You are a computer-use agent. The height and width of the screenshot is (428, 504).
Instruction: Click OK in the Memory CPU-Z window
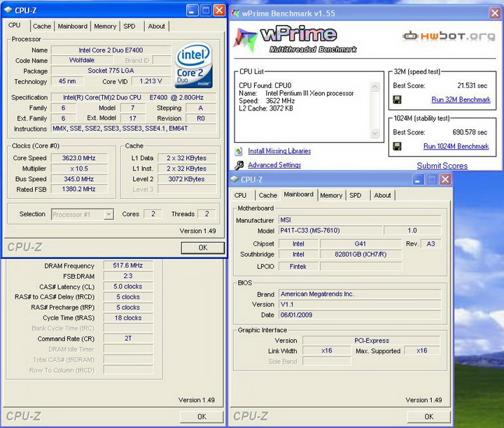coord(202,416)
